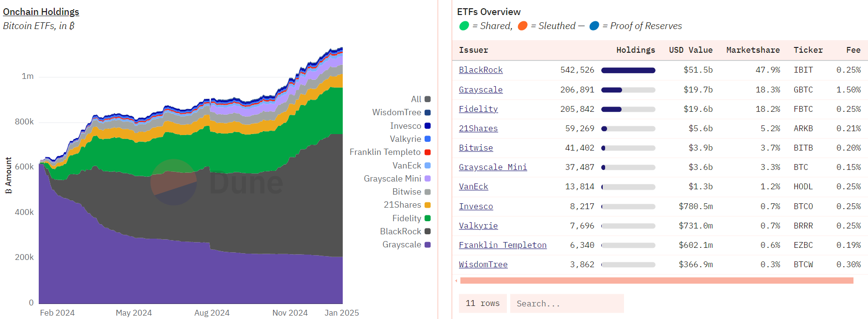
Task: Click the table's horizontal scrollbar
Action: coord(656,281)
